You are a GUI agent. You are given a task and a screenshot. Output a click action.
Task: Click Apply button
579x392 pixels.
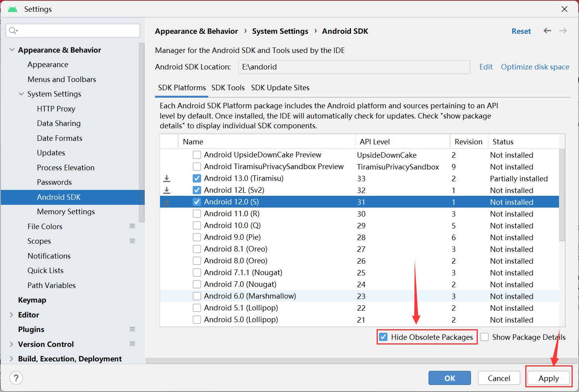click(548, 378)
